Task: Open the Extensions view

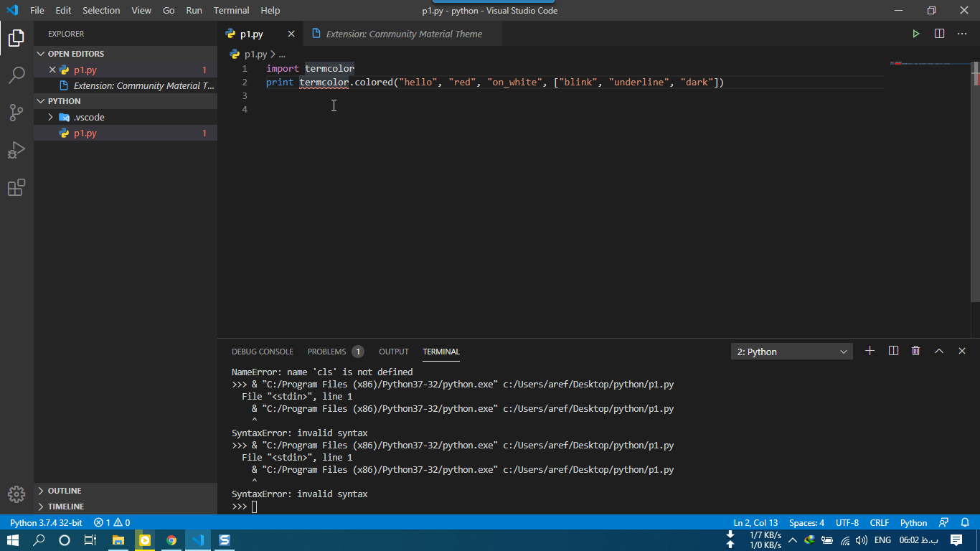Action: tap(17, 187)
